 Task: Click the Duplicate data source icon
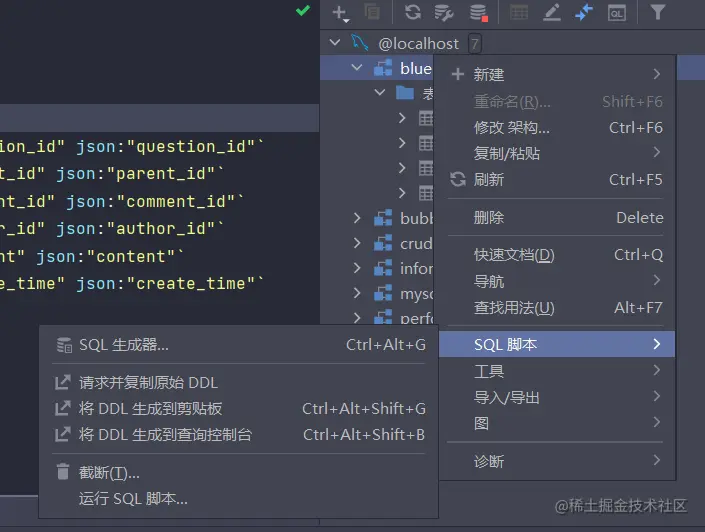click(372, 12)
